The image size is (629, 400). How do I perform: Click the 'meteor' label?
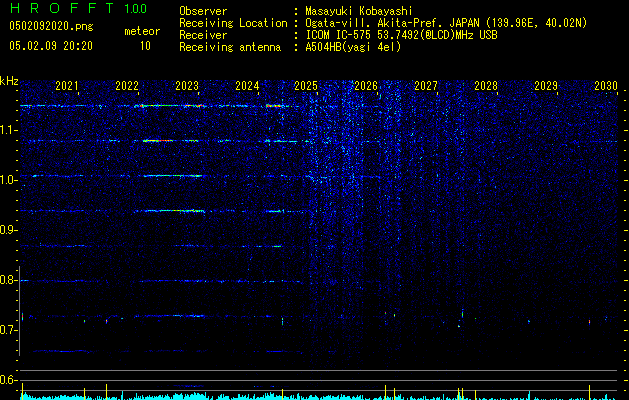142,31
